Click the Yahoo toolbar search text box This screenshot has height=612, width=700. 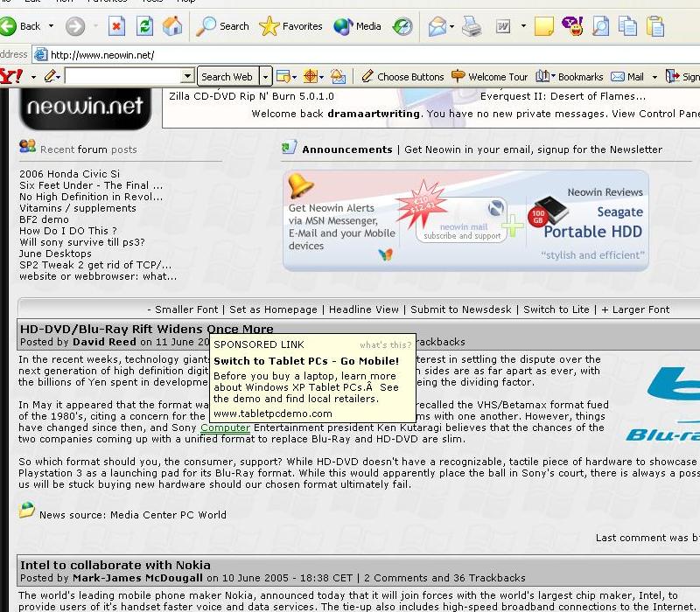(123, 76)
